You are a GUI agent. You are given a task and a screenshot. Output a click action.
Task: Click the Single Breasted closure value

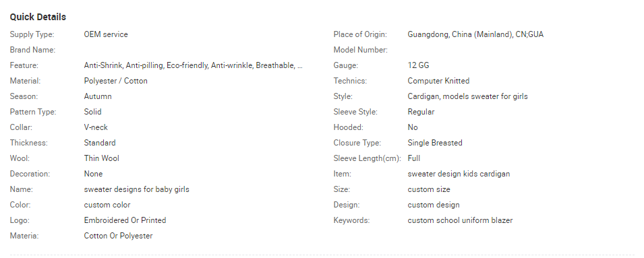(435, 143)
